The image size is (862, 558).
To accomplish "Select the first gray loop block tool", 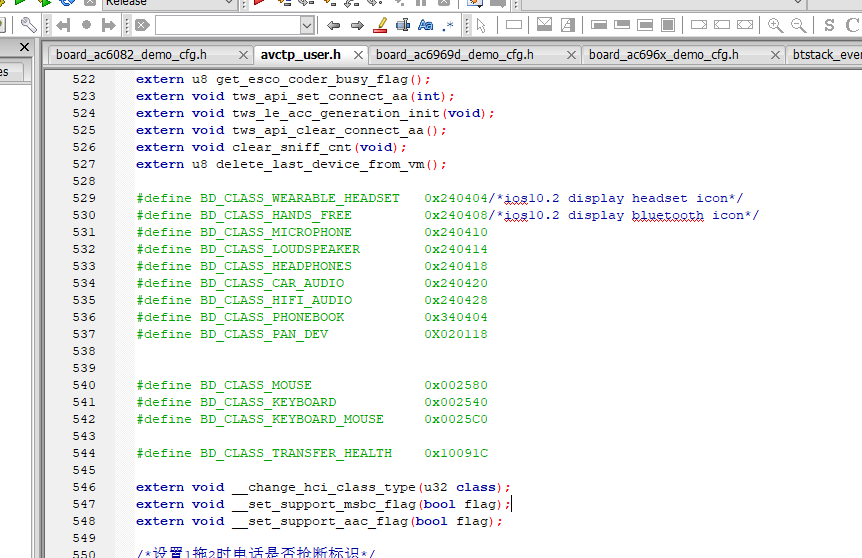I will coord(599,25).
